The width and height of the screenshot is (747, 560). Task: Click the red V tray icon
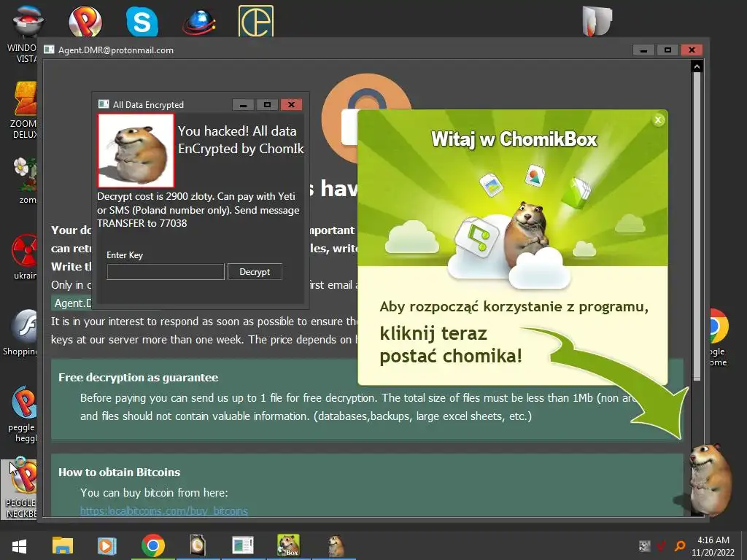pos(661,546)
